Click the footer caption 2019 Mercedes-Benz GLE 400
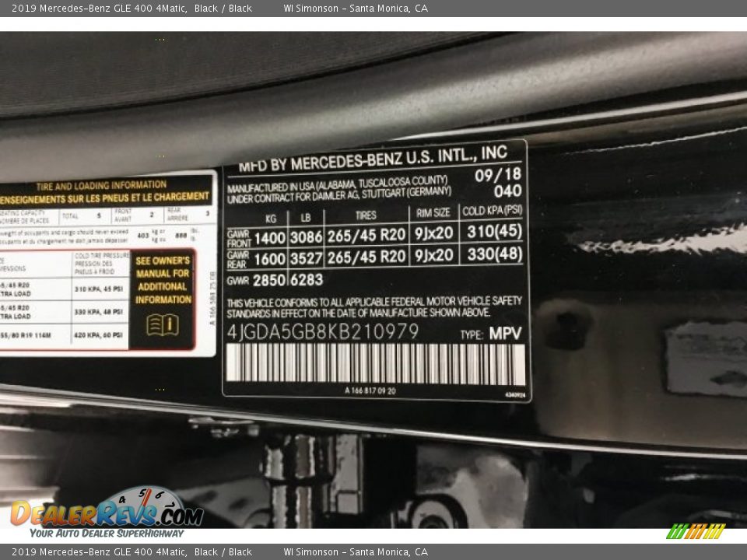The height and width of the screenshot is (560, 747). click(99, 552)
